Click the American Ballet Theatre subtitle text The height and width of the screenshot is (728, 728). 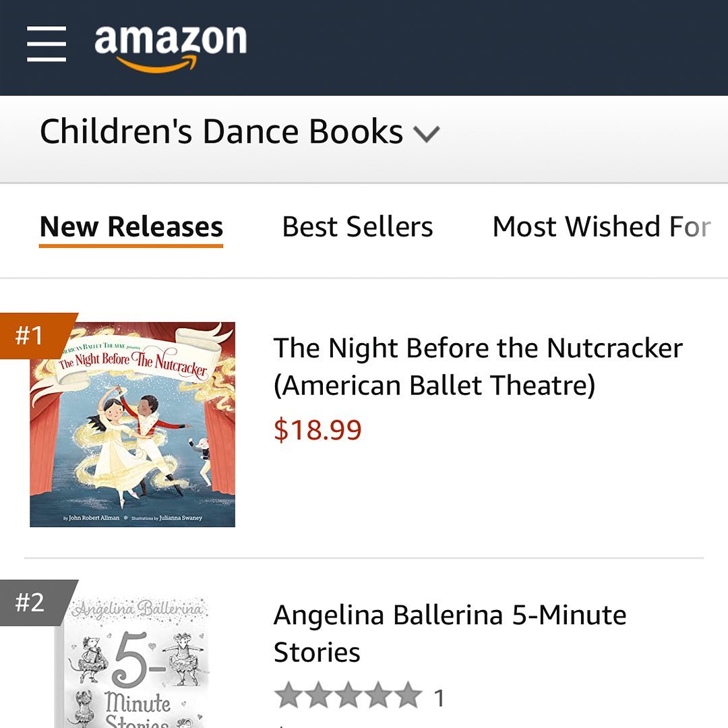pyautogui.click(x=434, y=386)
